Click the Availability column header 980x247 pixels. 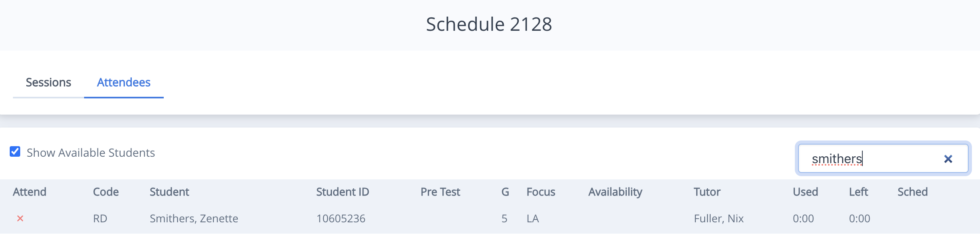coord(615,192)
